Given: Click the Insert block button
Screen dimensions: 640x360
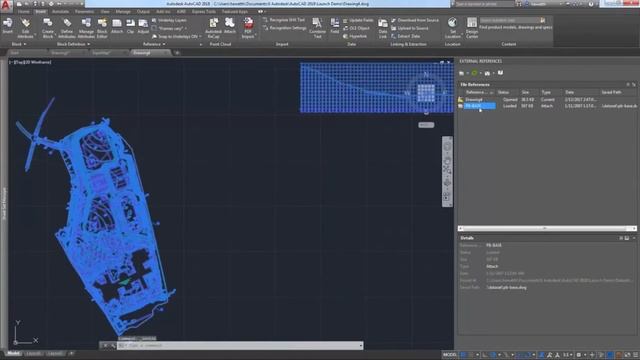Looking at the screenshot, I should [8, 26].
